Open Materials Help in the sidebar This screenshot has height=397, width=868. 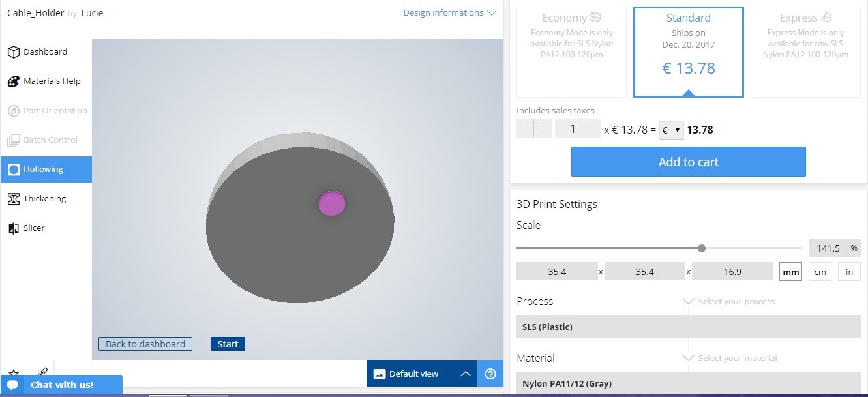point(46,81)
